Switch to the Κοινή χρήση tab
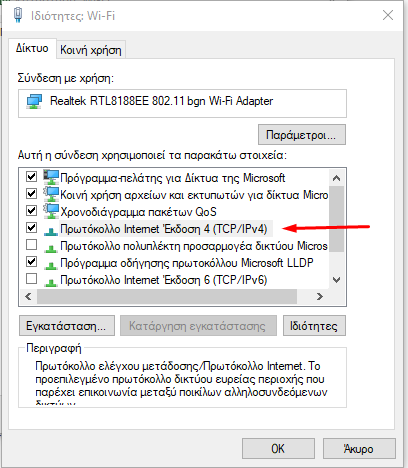The image size is (408, 468). point(91,50)
